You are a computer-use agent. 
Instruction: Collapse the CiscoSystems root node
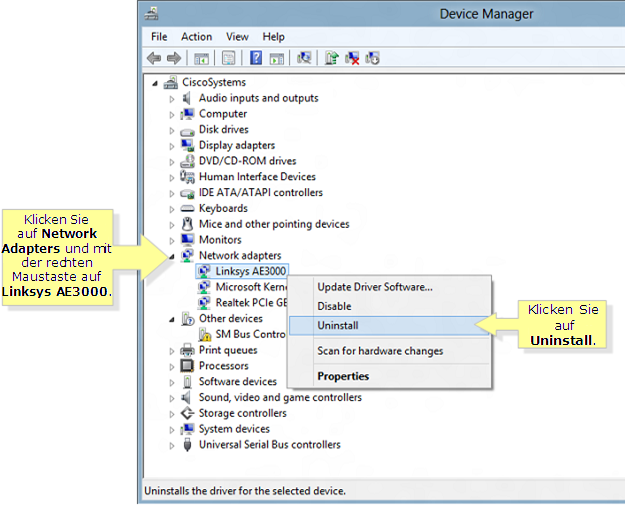pos(155,83)
